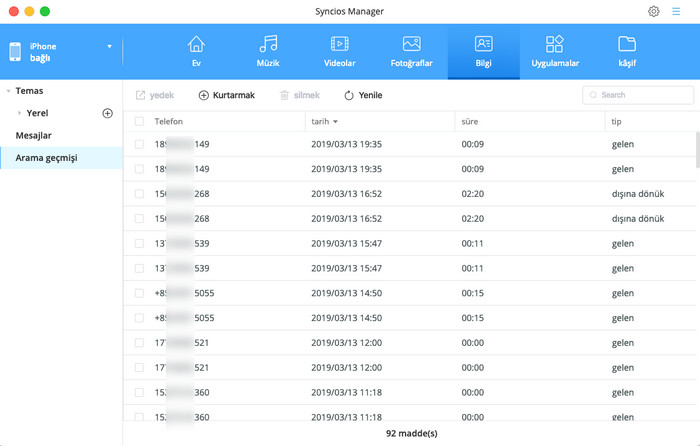Open the hamburger menu icon
Screen dimensions: 700x446
[x=676, y=12]
